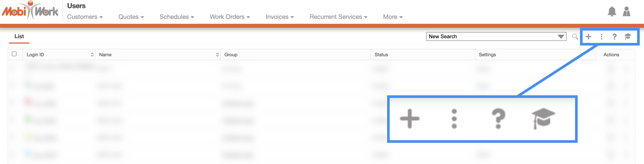Image resolution: width=644 pixels, height=164 pixels.
Task: Open the notifications bell
Action: tap(612, 12)
